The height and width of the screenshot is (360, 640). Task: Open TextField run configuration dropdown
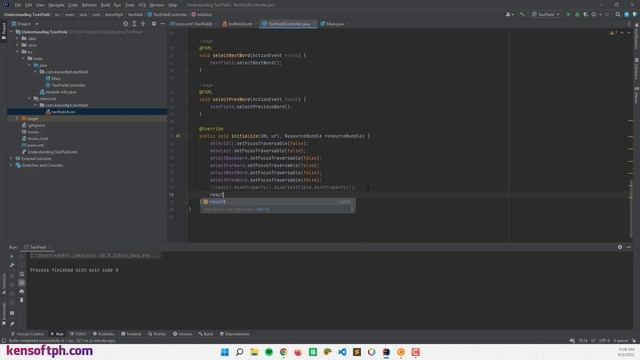click(x=546, y=14)
